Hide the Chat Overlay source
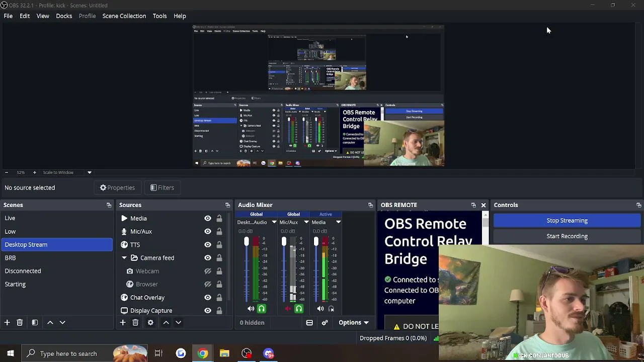Viewport: 644px width, 362px height. [x=207, y=298]
